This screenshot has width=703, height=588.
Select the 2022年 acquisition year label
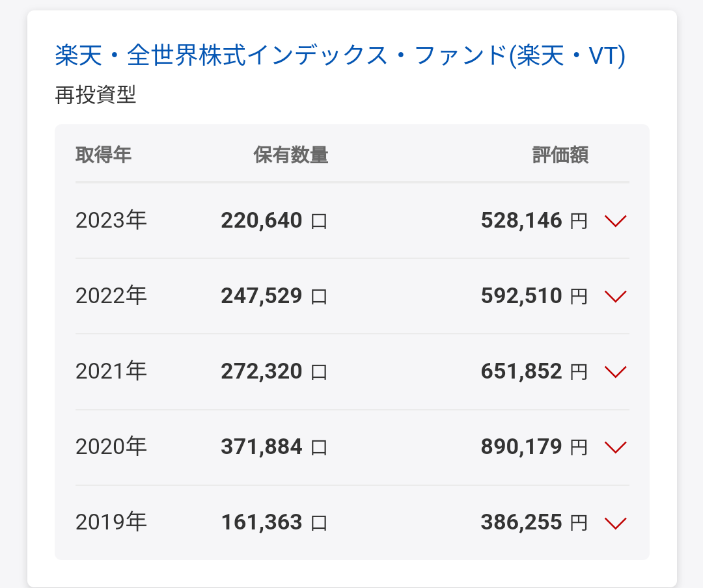click(111, 295)
